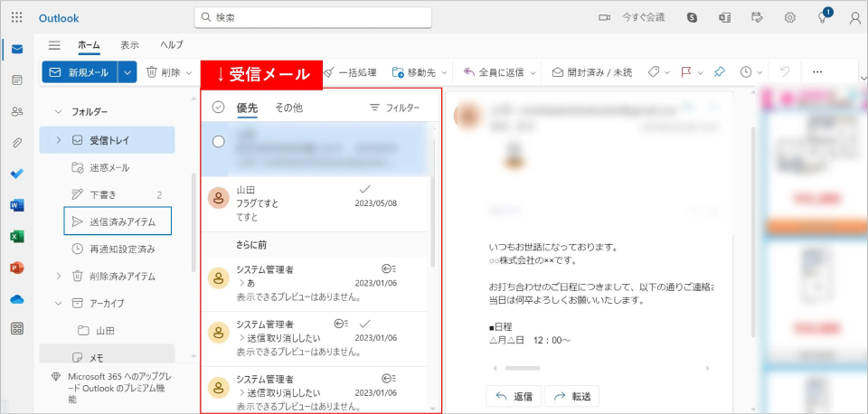The height and width of the screenshot is (414, 868).
Task: Open the tips lightbulb notification icon
Action: click(823, 16)
